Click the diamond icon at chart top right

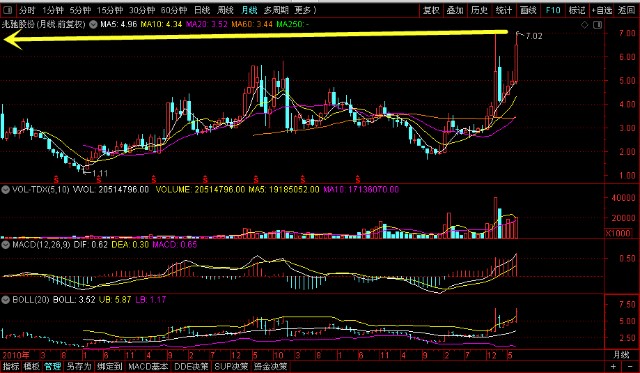[585, 25]
